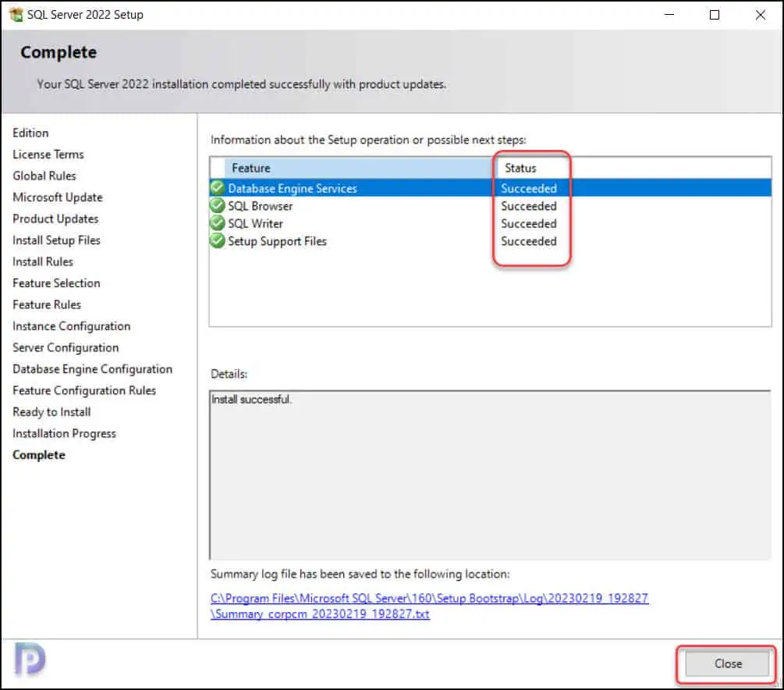Screen dimensions: 784x690
Task: Select the Microsoft Update step
Action: click(x=58, y=197)
